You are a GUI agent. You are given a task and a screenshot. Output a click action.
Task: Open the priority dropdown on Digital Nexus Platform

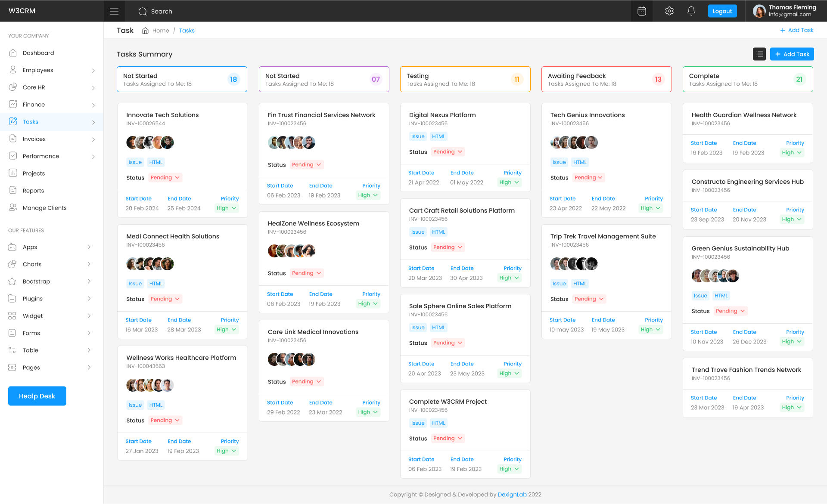(509, 182)
